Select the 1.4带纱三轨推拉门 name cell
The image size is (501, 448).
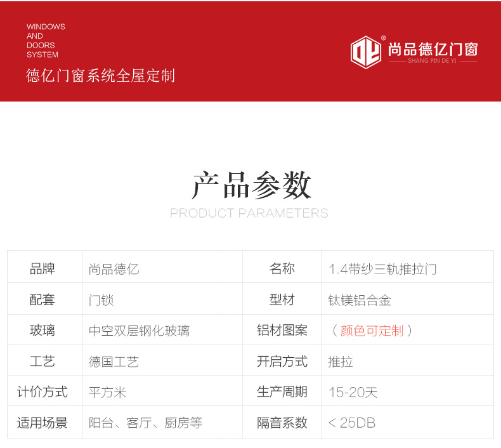(382, 269)
